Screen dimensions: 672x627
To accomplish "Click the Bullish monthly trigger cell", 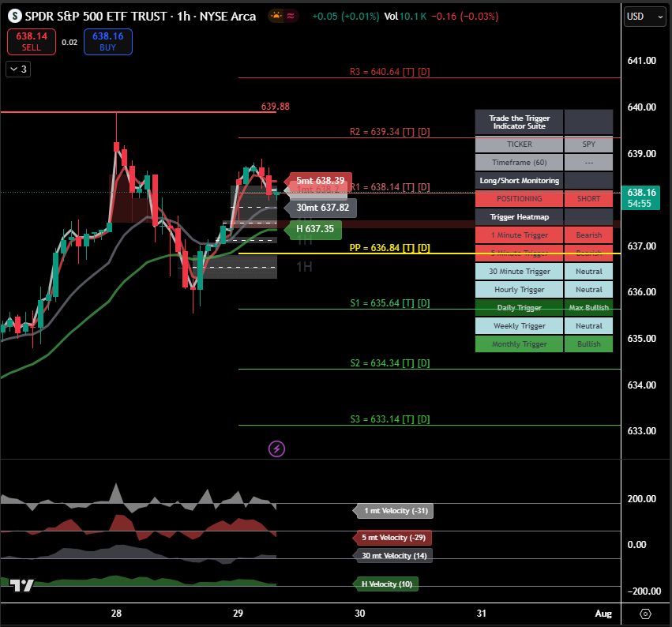I will 588,344.
